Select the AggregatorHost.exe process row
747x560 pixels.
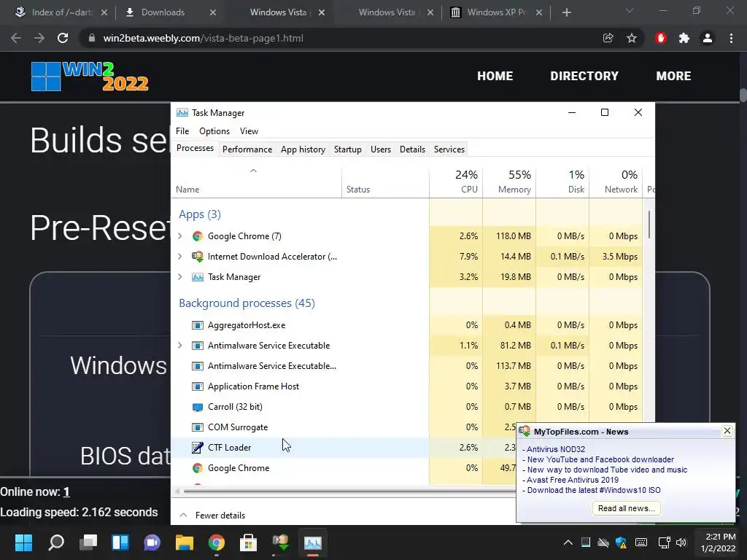click(x=406, y=325)
